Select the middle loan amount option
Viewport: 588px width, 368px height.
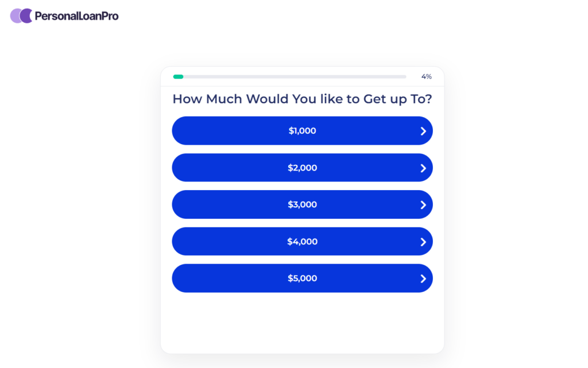click(x=303, y=204)
